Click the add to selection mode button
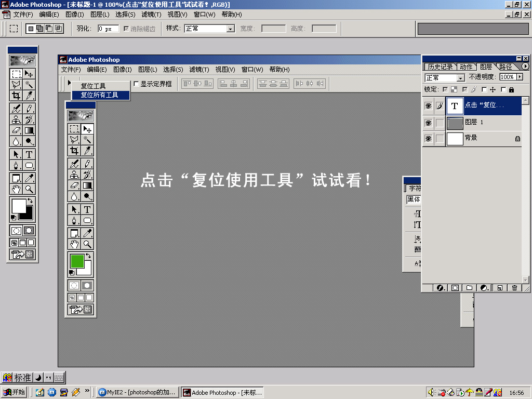The width and height of the screenshot is (532, 399). pos(39,29)
